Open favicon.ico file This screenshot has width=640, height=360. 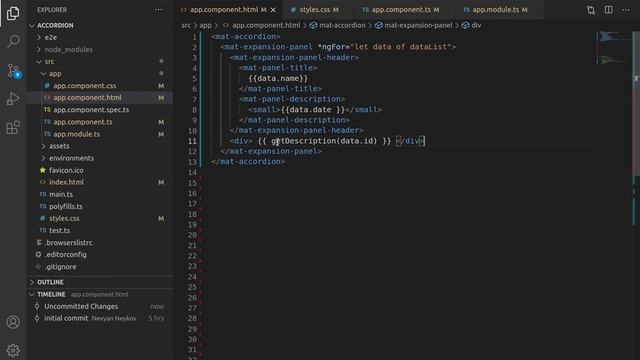[x=66, y=170]
